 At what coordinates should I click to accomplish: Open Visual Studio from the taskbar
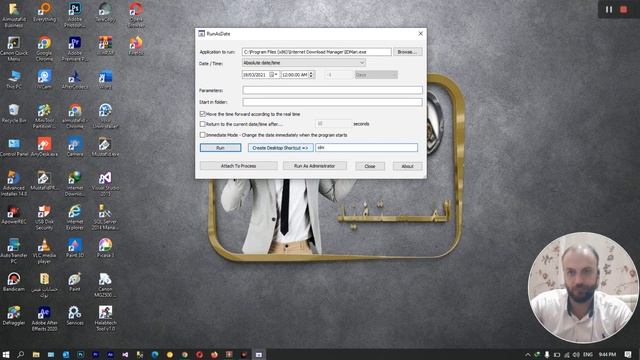point(125,354)
